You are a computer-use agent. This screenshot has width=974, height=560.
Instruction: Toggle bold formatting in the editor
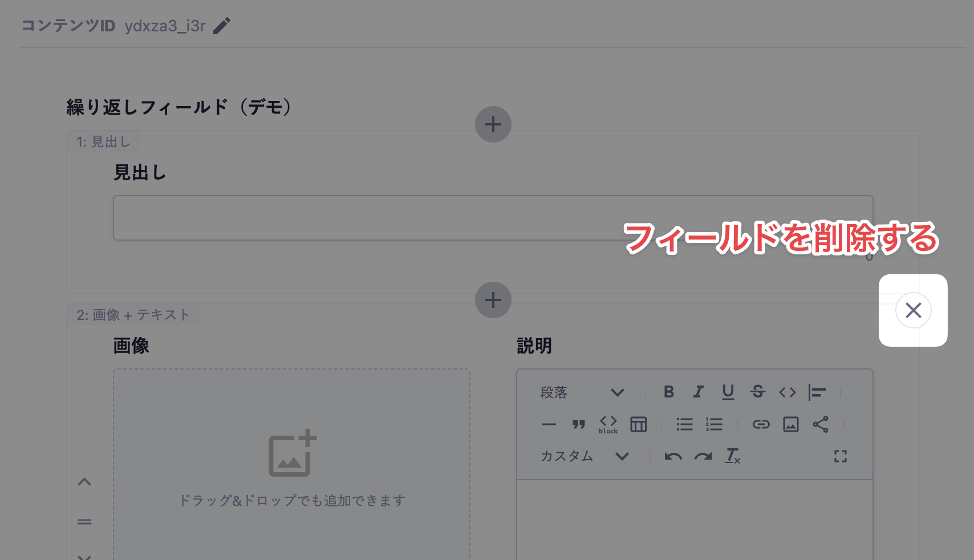(669, 392)
